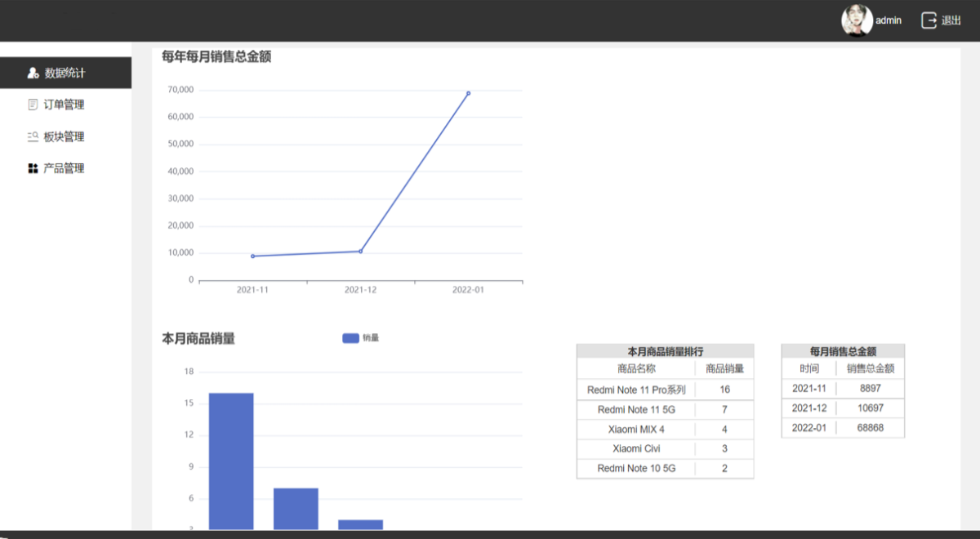The height and width of the screenshot is (539, 980).
Task: Click the 退出 logout link
Action: point(951,20)
